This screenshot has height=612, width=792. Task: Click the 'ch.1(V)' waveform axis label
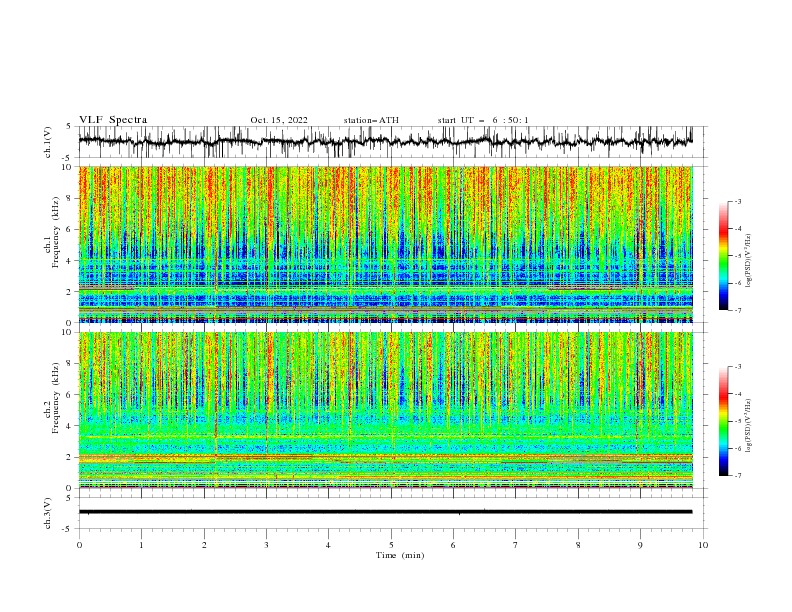[48, 142]
